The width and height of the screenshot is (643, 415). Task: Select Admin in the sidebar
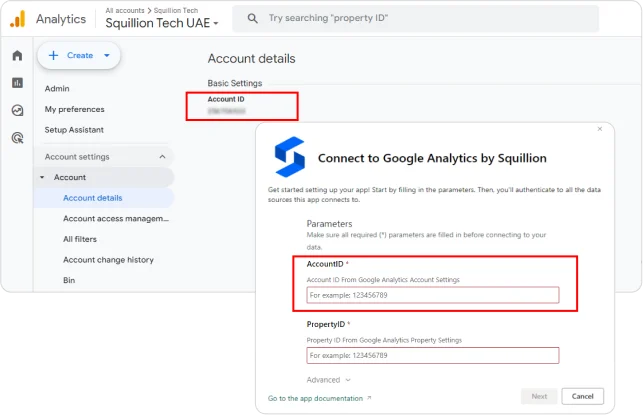57,89
